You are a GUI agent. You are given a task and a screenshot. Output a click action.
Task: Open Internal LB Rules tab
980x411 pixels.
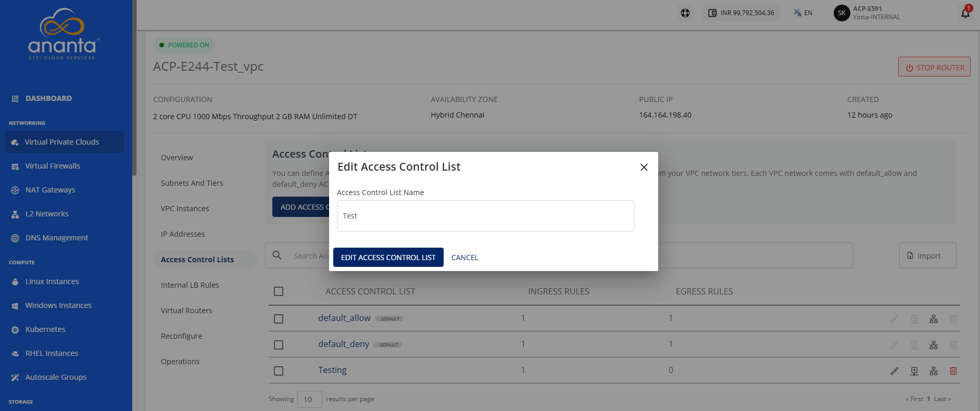click(190, 285)
